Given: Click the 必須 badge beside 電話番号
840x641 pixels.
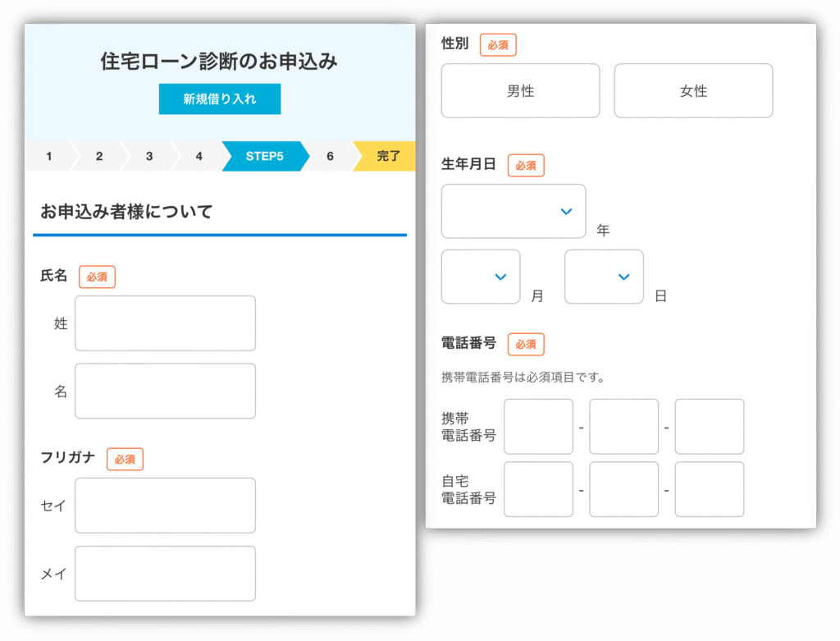Looking at the screenshot, I should 526,344.
